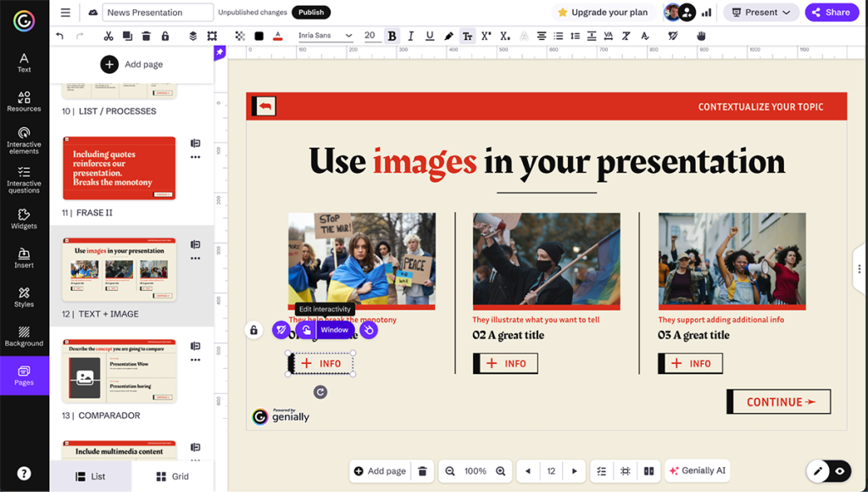Click the hand pan tool icon
Viewport: 868px width, 492px height.
pos(701,36)
